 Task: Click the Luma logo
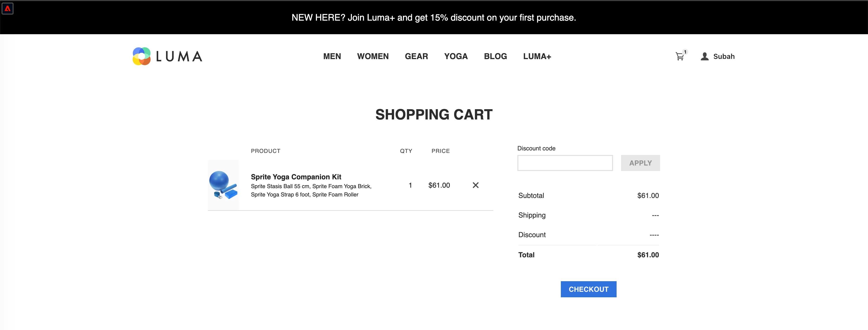coord(168,56)
